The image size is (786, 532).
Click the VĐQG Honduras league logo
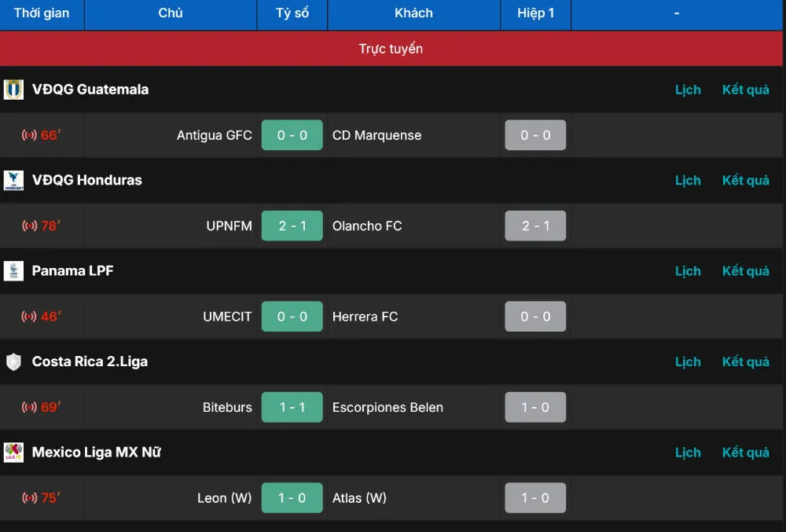click(x=13, y=181)
